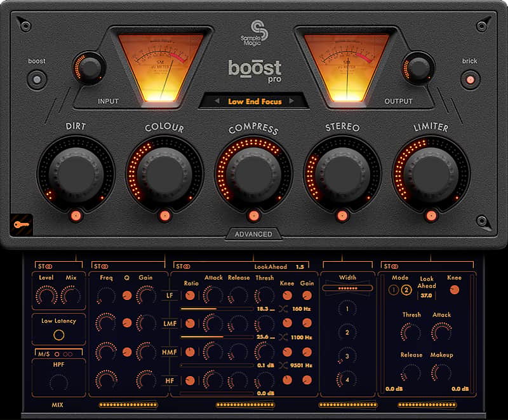The image size is (508, 420).
Task: Enable the Low Latency toggle
Action: pyautogui.click(x=58, y=335)
